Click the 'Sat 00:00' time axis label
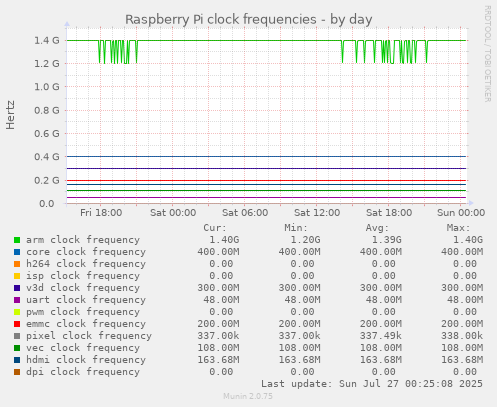Viewport: 497px width, 407px height. click(173, 213)
